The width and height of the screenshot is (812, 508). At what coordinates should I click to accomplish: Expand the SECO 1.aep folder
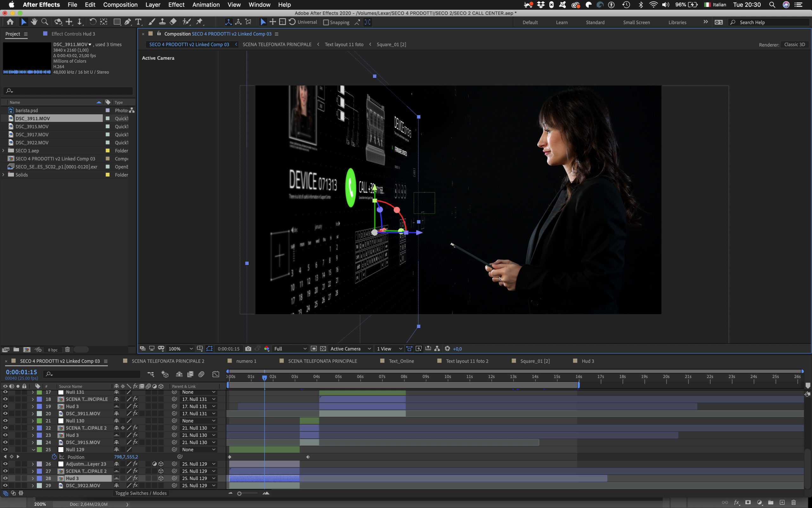point(3,150)
